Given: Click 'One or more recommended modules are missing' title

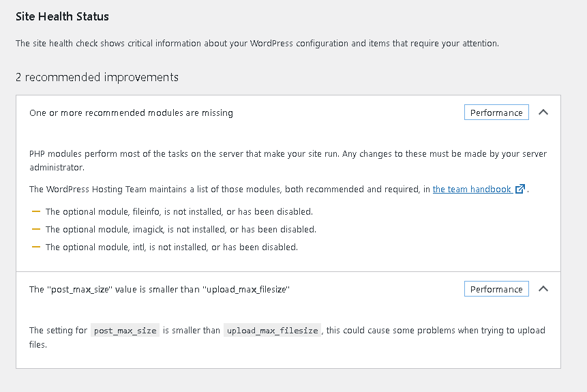Looking at the screenshot, I should [131, 113].
